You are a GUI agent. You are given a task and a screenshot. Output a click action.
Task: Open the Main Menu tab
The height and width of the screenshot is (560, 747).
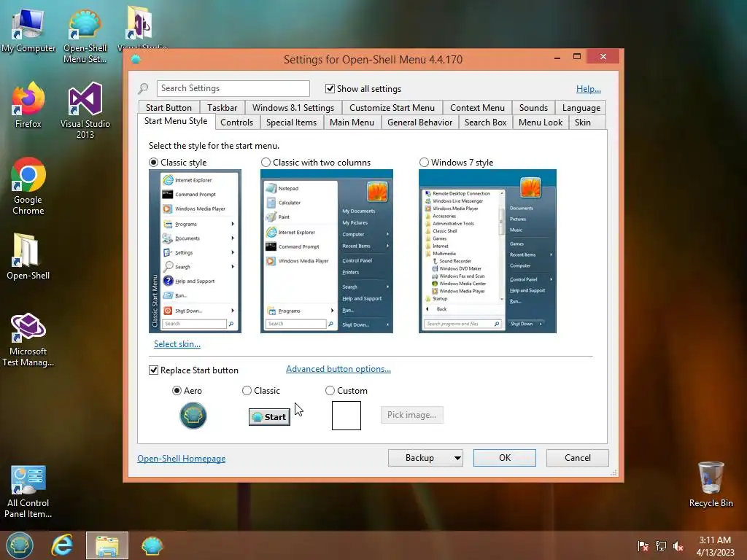(352, 122)
